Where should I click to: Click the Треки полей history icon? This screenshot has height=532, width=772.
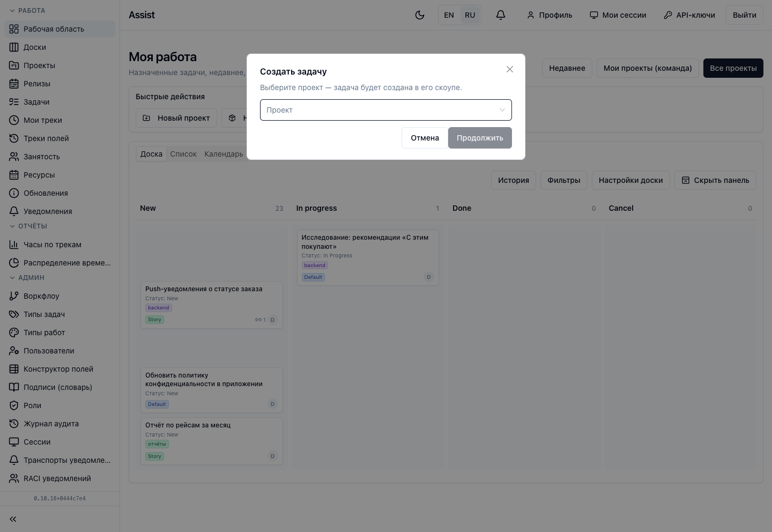pyautogui.click(x=14, y=138)
